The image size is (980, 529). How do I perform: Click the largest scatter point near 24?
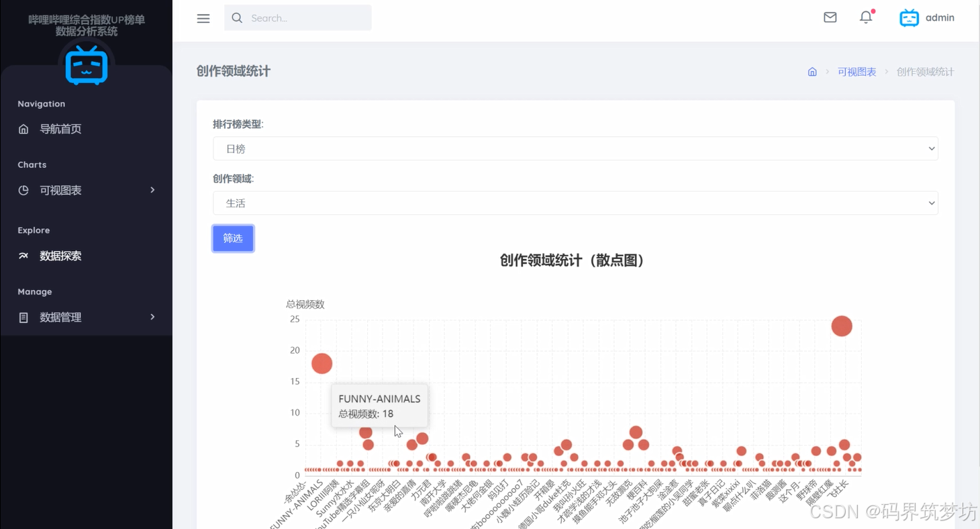pyautogui.click(x=842, y=326)
